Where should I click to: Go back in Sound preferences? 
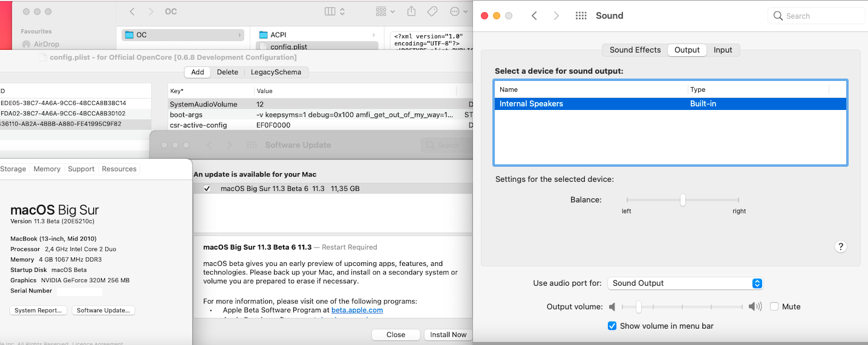[534, 16]
